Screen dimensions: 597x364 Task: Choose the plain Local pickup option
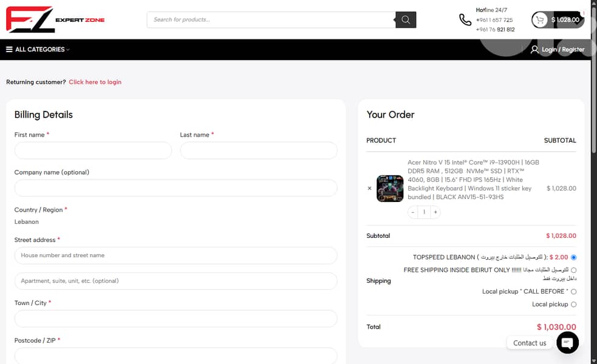coord(573,305)
